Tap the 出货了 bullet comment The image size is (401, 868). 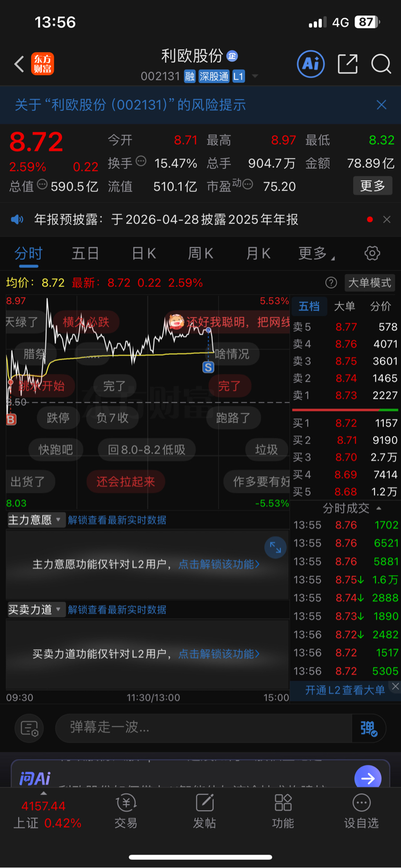coord(28,481)
